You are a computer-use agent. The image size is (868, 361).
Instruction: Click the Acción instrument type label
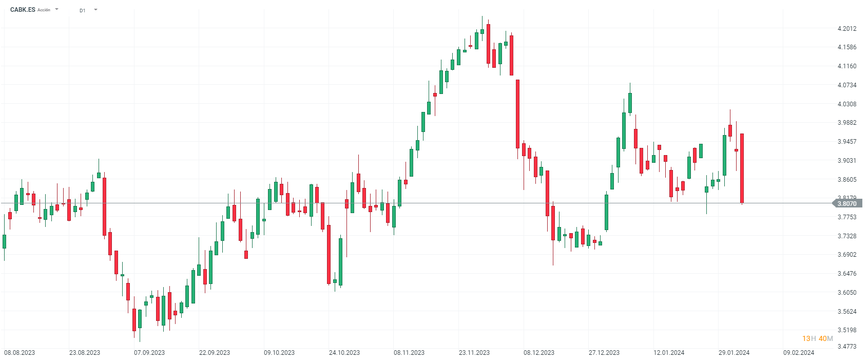[x=44, y=10]
